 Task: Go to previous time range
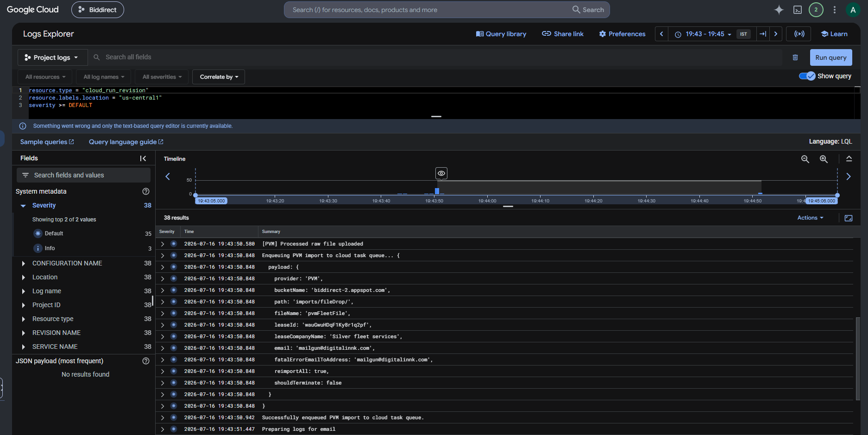(x=661, y=34)
